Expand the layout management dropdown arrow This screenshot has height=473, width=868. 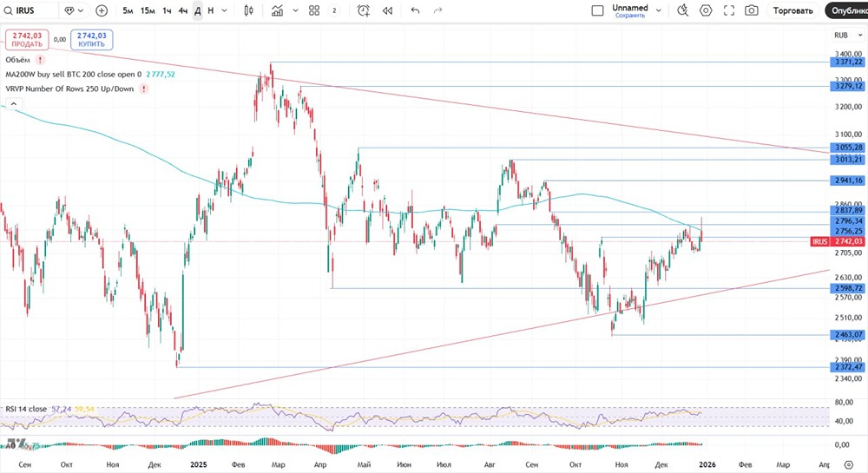point(659,10)
